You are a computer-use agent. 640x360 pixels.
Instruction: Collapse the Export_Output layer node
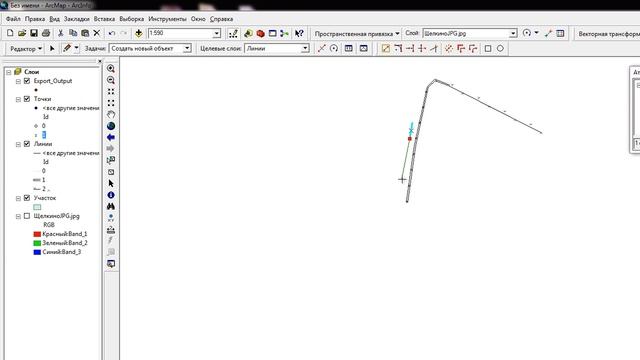coord(18,81)
